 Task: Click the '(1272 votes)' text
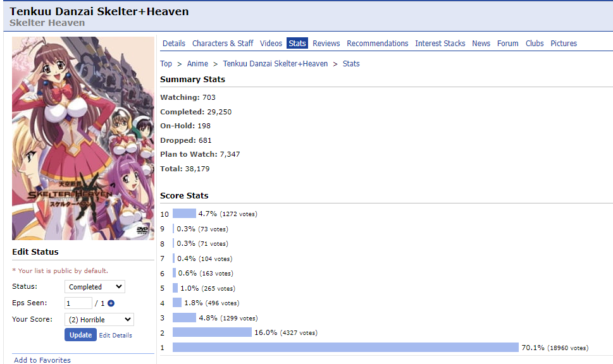tap(238, 214)
